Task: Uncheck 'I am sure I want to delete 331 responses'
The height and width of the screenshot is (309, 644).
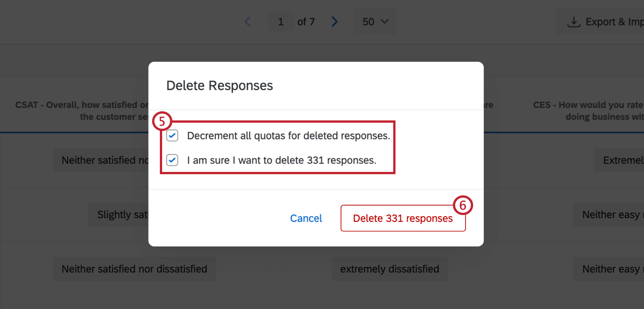Action: (172, 160)
